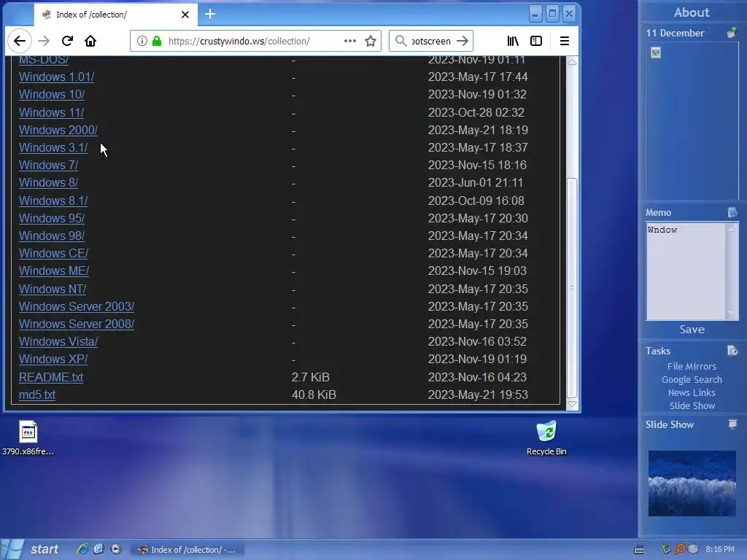This screenshot has width=747, height=560.
Task: Open the Windows ME/ directory
Action: pyautogui.click(x=54, y=271)
